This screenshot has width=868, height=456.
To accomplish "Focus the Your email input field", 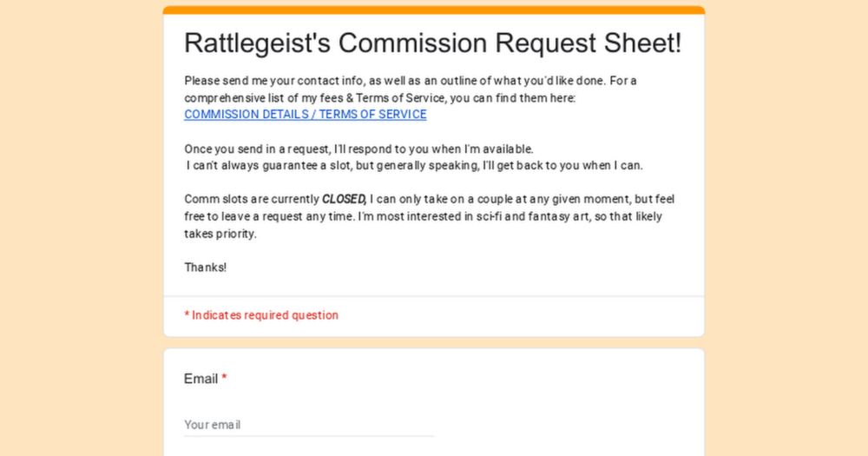I will (309, 425).
